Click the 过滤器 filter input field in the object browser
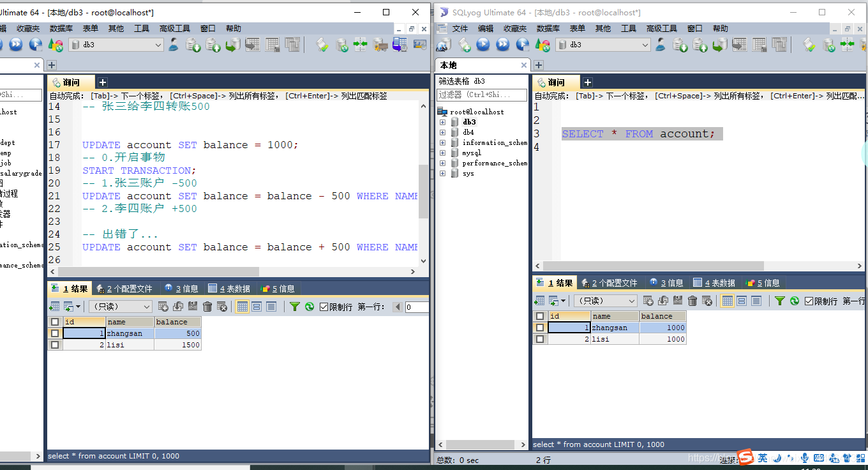Viewport: 868px width, 470px height. pos(482,95)
